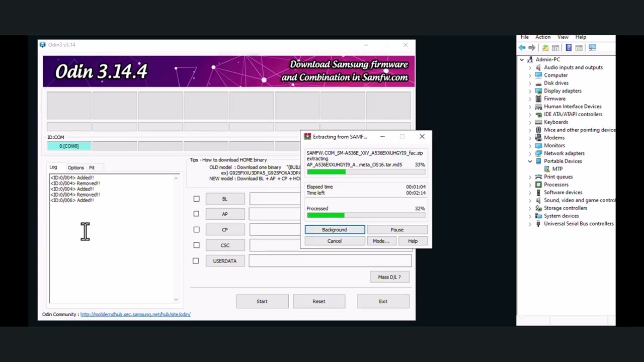Click the Mass D/L ? button
This screenshot has height=362, width=644.
click(389, 277)
